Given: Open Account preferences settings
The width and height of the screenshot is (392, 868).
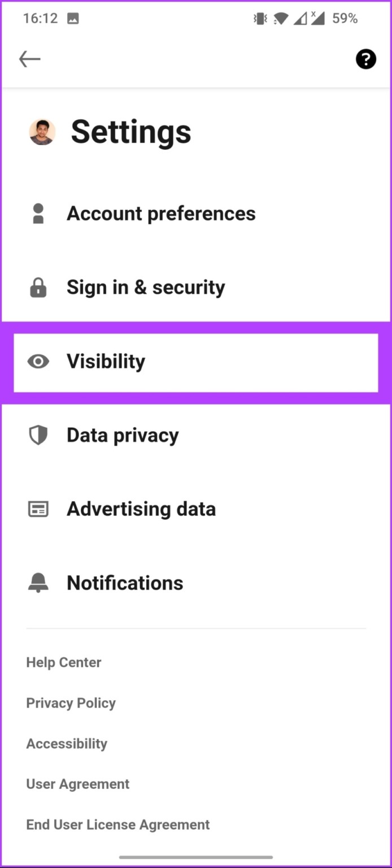Looking at the screenshot, I should coord(161,214).
